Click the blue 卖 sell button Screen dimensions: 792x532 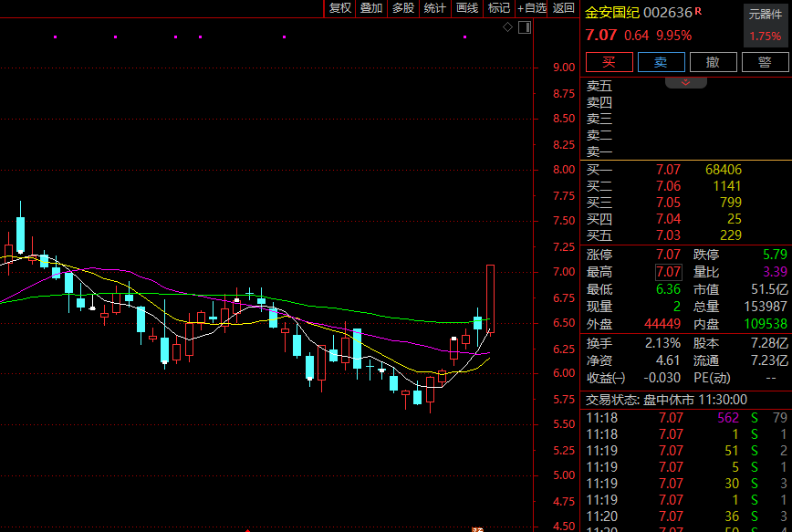coord(662,62)
